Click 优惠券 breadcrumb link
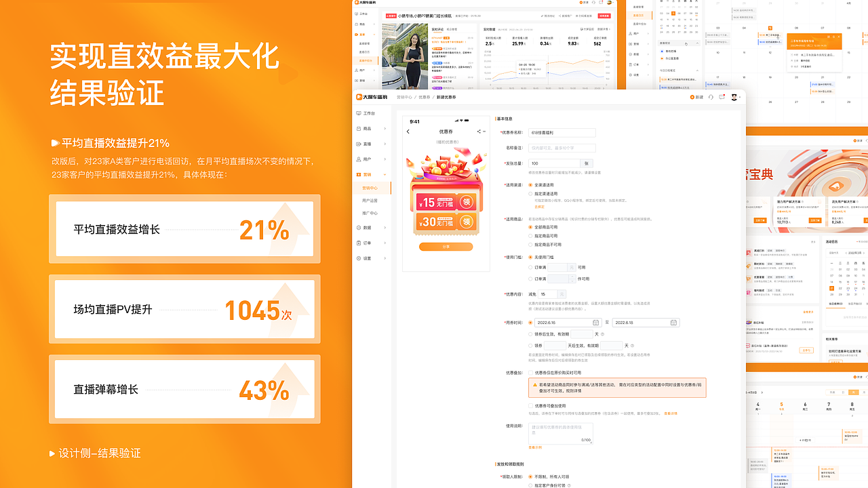 pos(424,97)
